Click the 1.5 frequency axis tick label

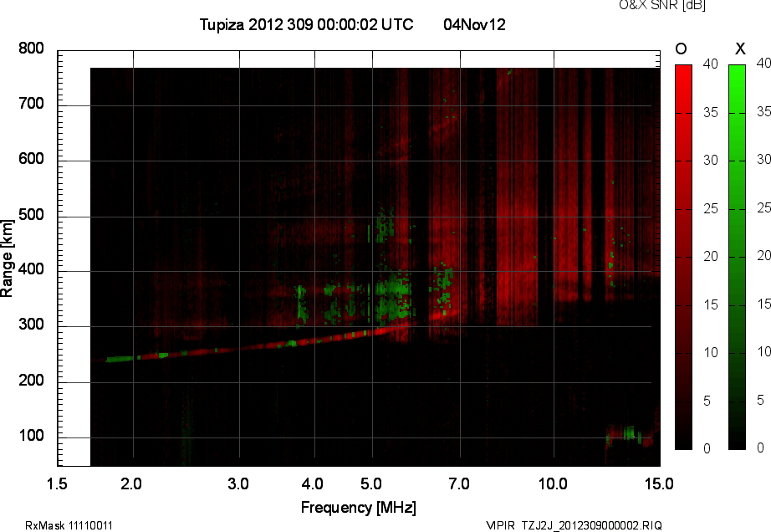[57, 483]
